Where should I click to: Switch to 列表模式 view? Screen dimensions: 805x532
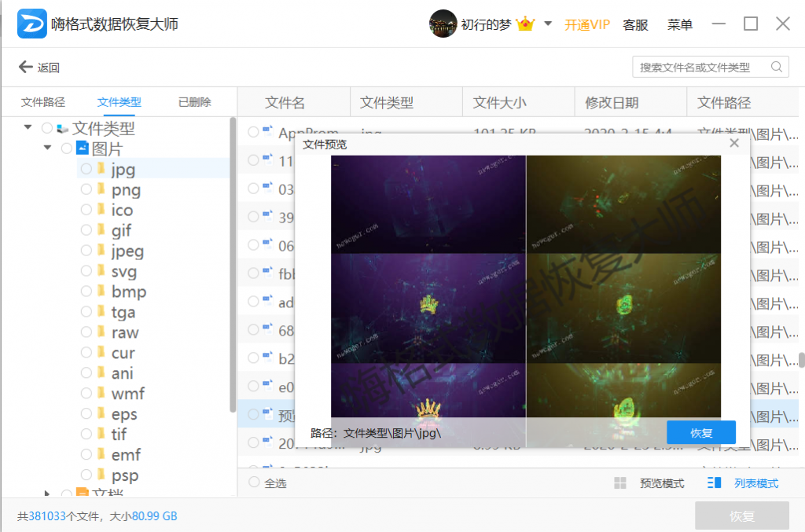tap(755, 483)
